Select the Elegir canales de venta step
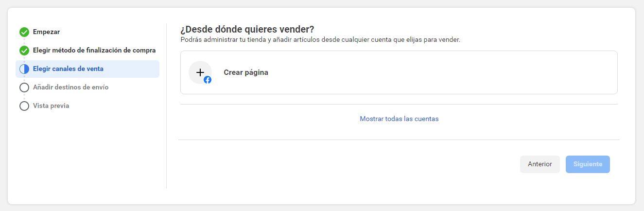This screenshot has height=211, width=644. tap(87, 69)
